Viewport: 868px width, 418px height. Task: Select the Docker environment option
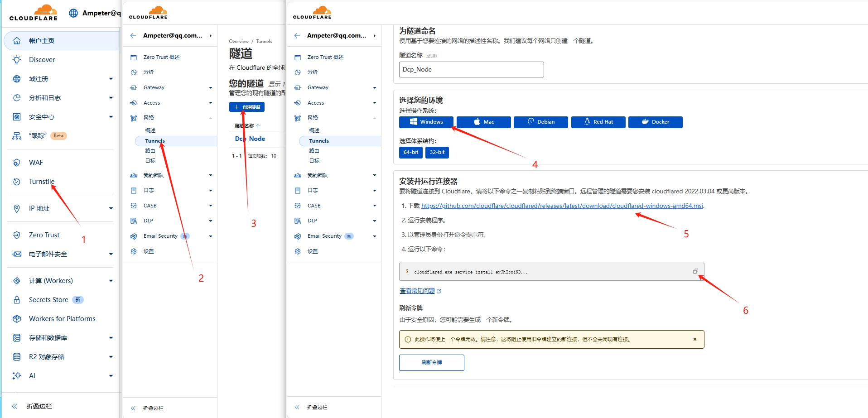click(x=656, y=122)
